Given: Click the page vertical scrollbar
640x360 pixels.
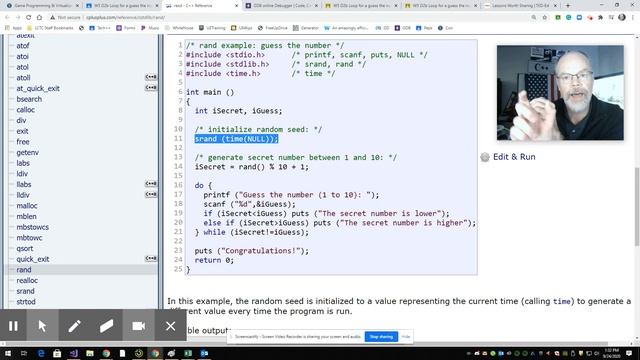Looking at the screenshot, I should (x=637, y=206).
